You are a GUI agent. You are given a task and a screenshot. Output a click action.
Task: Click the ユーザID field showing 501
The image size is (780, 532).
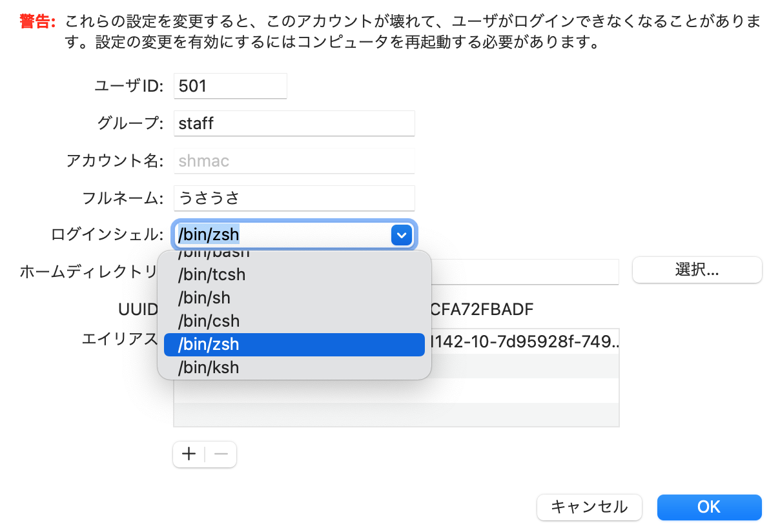click(x=230, y=86)
